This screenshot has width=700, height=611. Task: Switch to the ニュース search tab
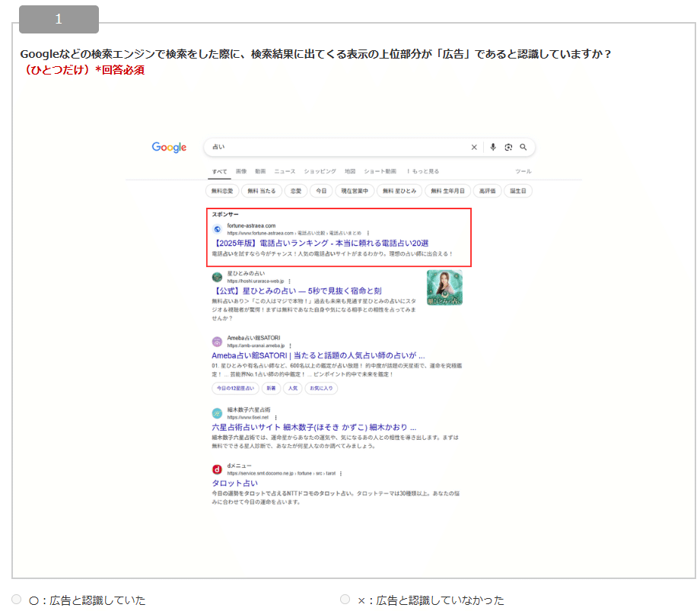[x=285, y=171]
